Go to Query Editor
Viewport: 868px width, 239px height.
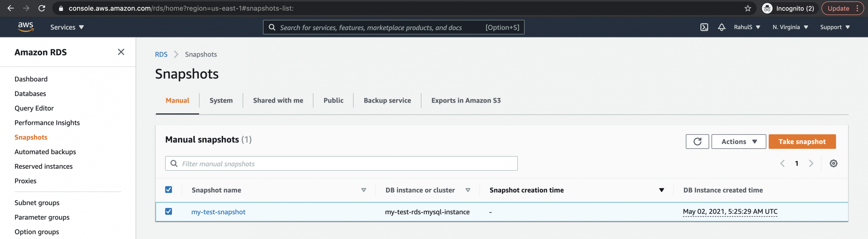point(34,108)
